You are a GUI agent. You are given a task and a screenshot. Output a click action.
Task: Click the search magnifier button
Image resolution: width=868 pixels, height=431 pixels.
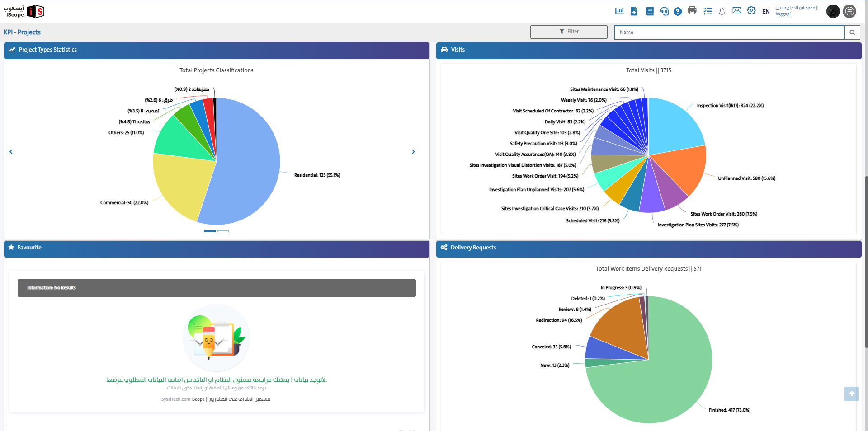(852, 32)
